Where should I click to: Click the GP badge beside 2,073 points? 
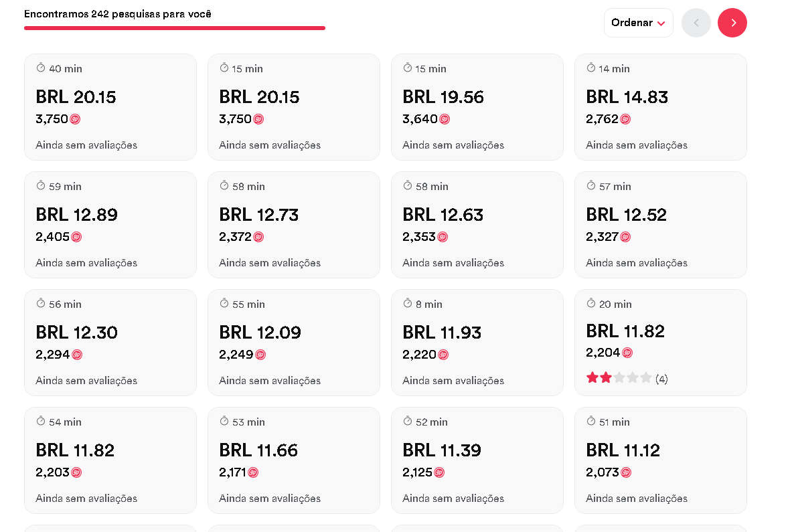click(x=625, y=472)
